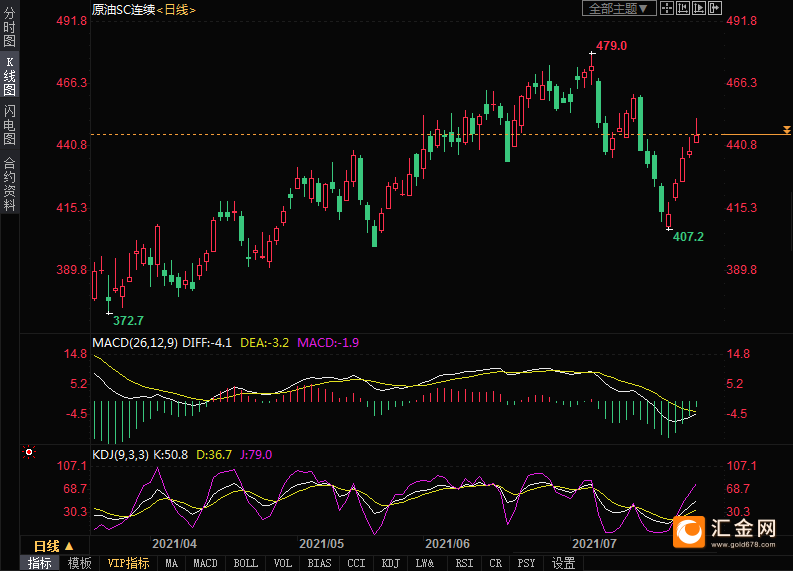This screenshot has height=571, width=793.
Task: Choose the MA indicator
Action: pyautogui.click(x=172, y=563)
